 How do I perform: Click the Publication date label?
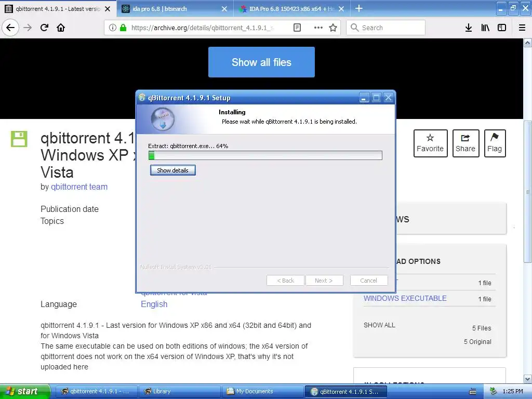coord(70,209)
